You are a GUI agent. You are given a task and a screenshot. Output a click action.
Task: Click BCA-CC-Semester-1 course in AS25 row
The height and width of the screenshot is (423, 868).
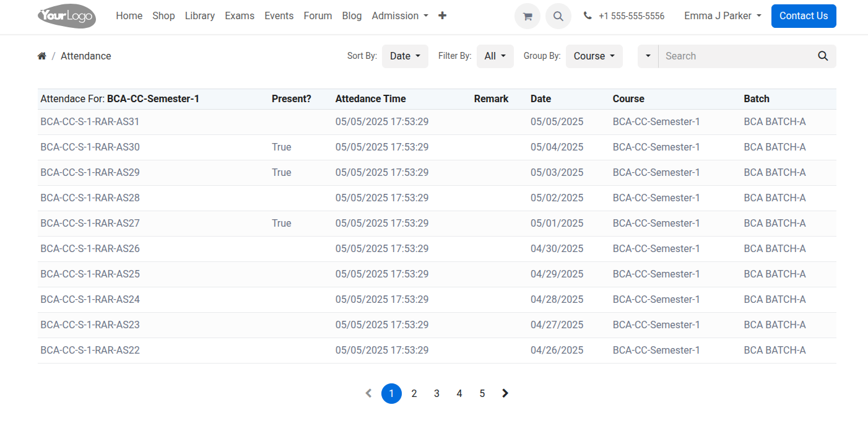[x=656, y=274]
